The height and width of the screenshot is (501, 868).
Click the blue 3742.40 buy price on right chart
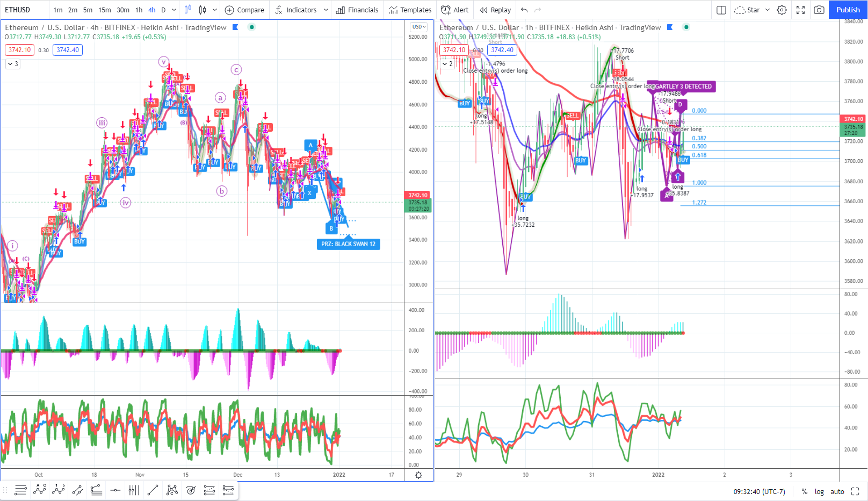pos(502,50)
